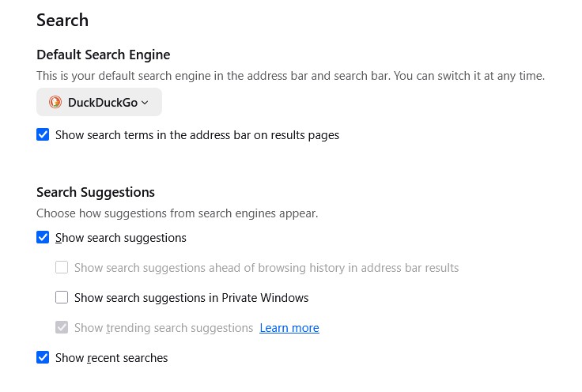
Task: Click the 'Show search terms in the address bar' label
Action: click(197, 135)
